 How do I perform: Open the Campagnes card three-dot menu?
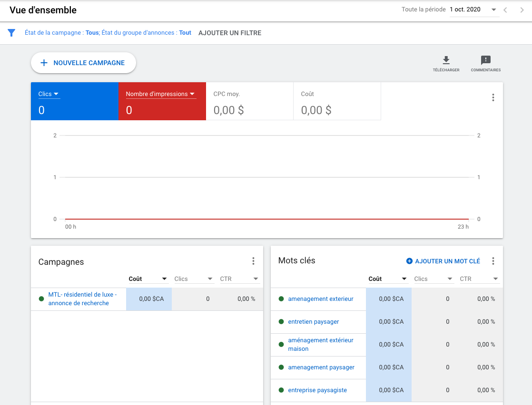tap(253, 261)
